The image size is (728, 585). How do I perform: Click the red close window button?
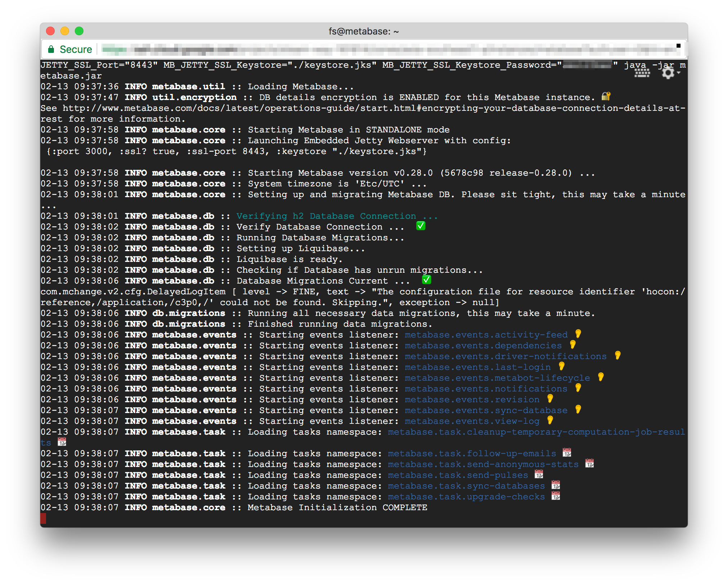point(50,31)
